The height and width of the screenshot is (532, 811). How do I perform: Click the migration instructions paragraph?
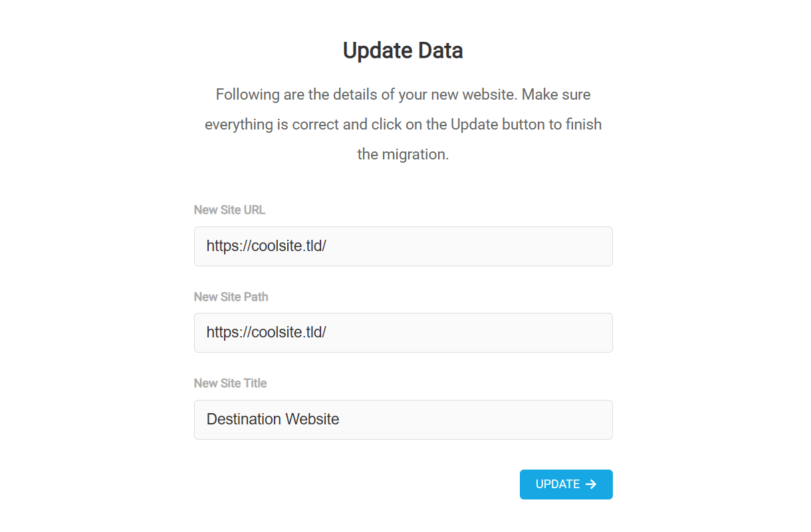[x=403, y=124]
